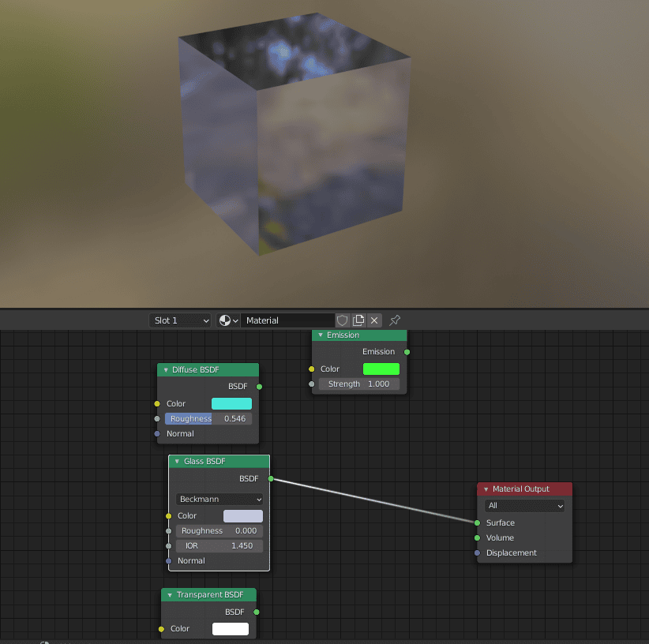Click the browse material sphere icon
The height and width of the screenshot is (644, 649).
[223, 320]
